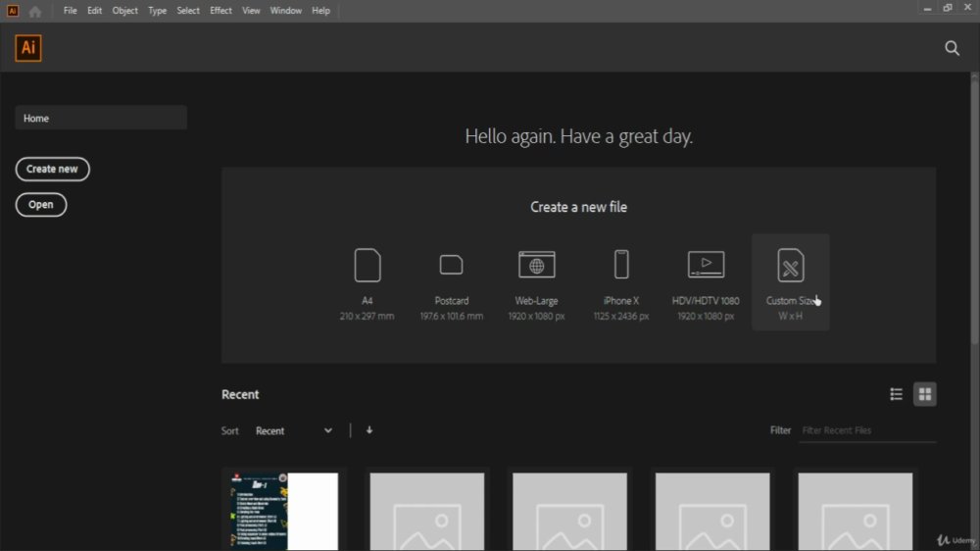The height and width of the screenshot is (551, 980).
Task: Click the Filter Recent Files input field
Action: [868, 430]
